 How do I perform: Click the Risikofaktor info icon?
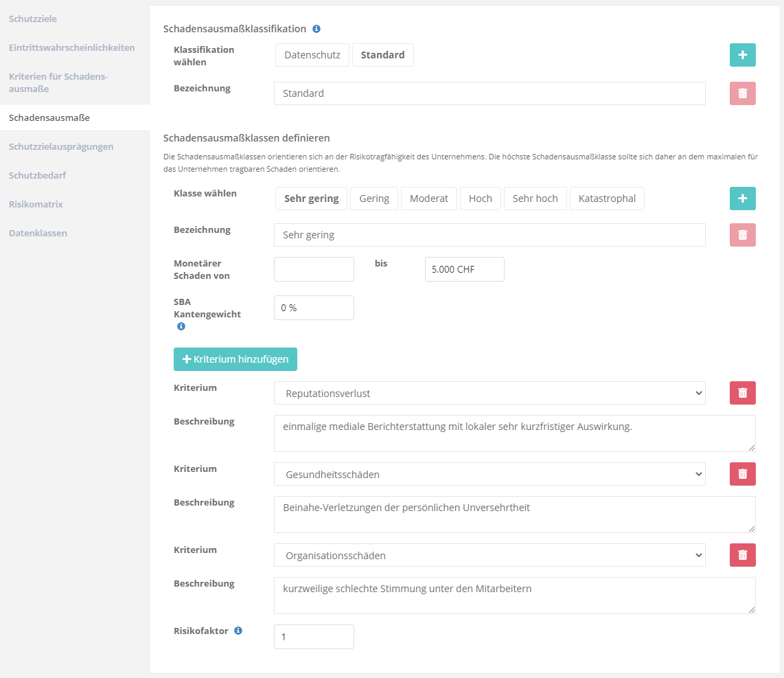(x=238, y=631)
